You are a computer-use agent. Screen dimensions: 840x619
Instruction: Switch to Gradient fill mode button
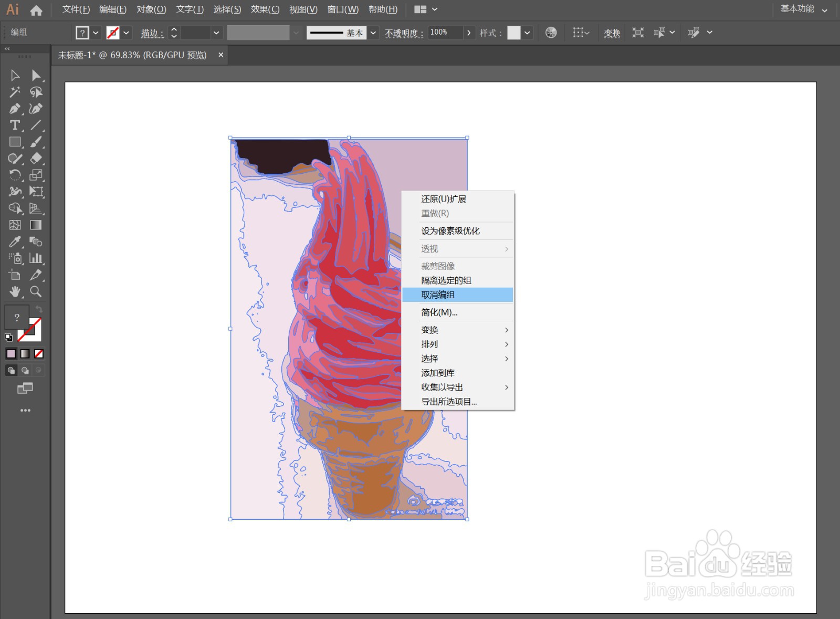coord(25,354)
